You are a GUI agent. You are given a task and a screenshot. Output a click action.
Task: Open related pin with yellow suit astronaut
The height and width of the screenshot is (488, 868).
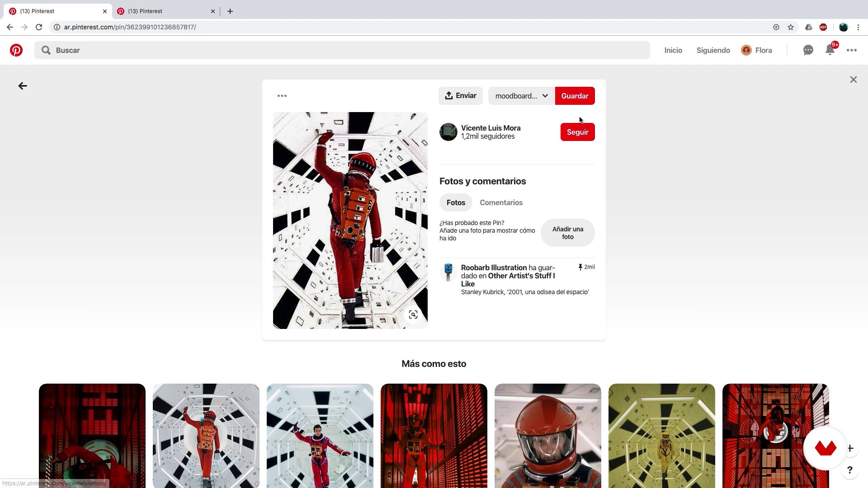(x=662, y=436)
